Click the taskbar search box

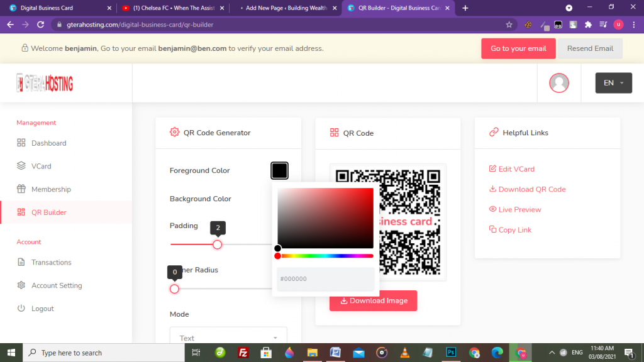point(104,353)
